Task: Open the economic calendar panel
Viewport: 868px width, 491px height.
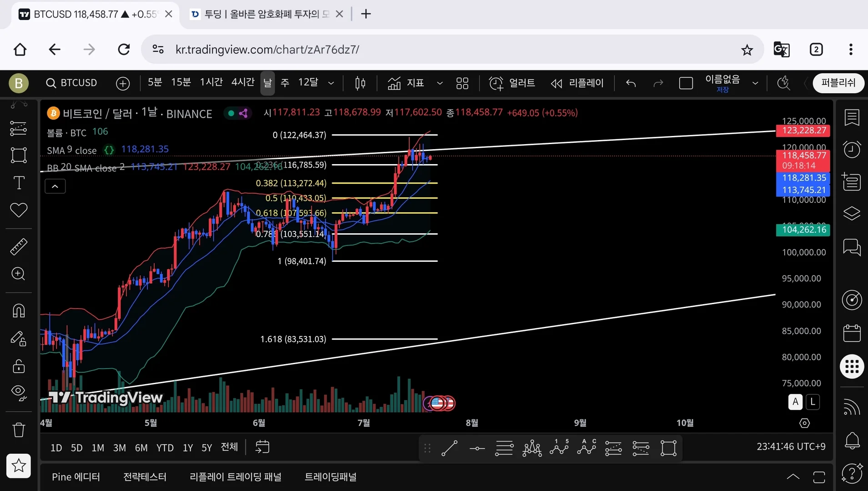Action: 852,333
